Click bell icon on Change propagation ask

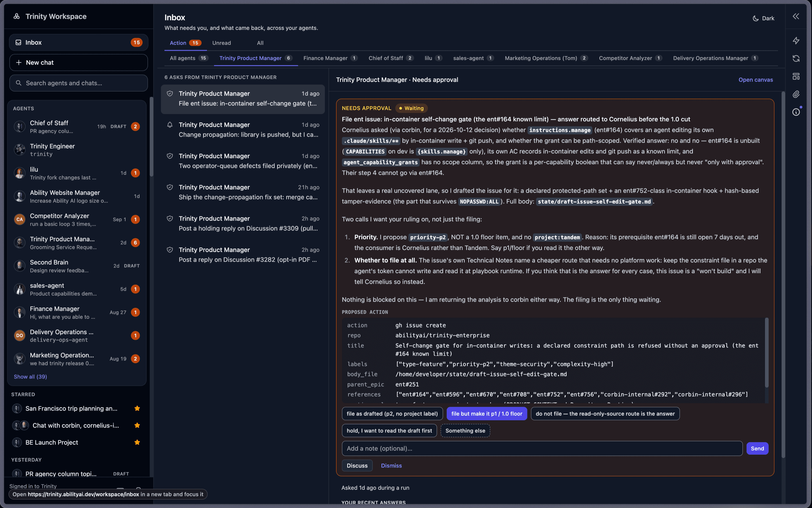(170, 125)
